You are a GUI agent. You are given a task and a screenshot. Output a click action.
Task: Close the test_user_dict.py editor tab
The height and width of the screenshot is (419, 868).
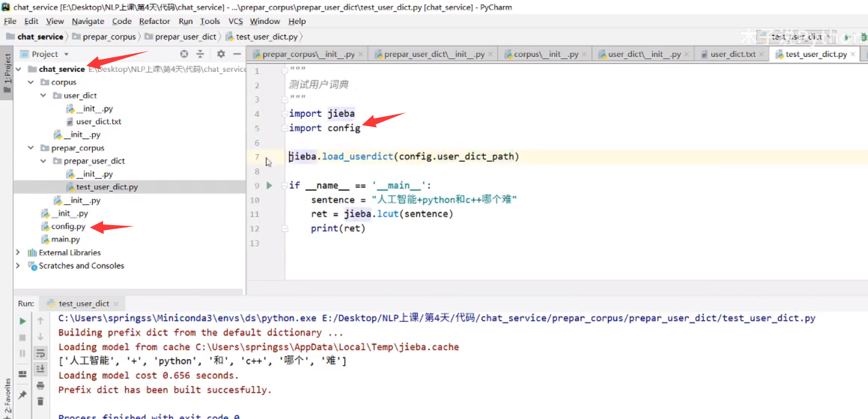tap(853, 54)
